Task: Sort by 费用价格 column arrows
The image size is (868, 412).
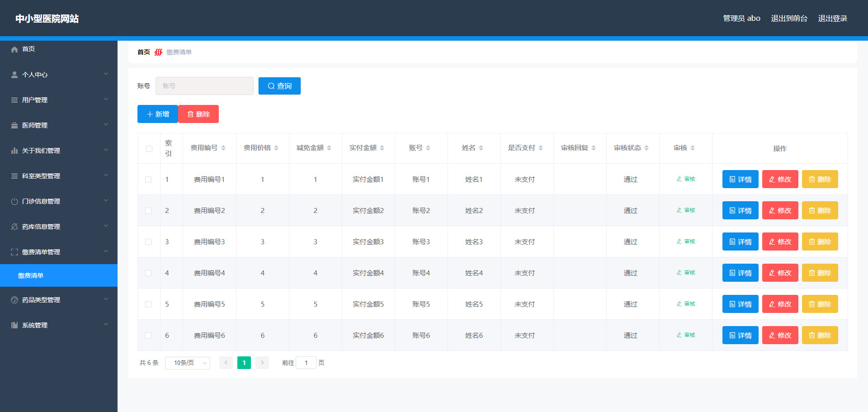Action: 276,148
